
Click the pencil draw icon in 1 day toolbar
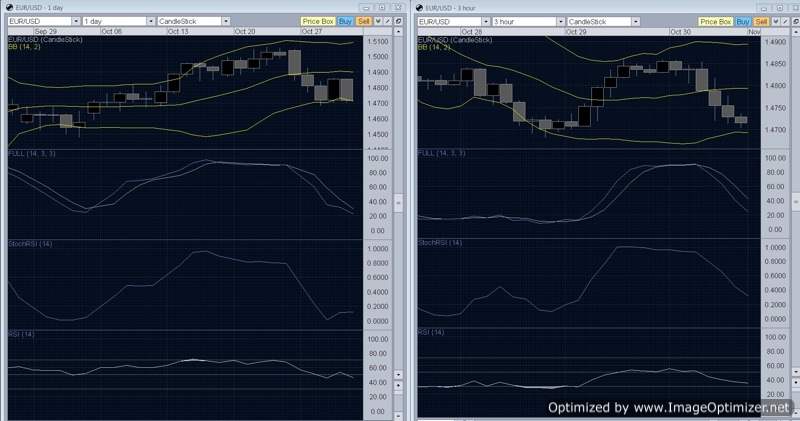click(x=387, y=21)
